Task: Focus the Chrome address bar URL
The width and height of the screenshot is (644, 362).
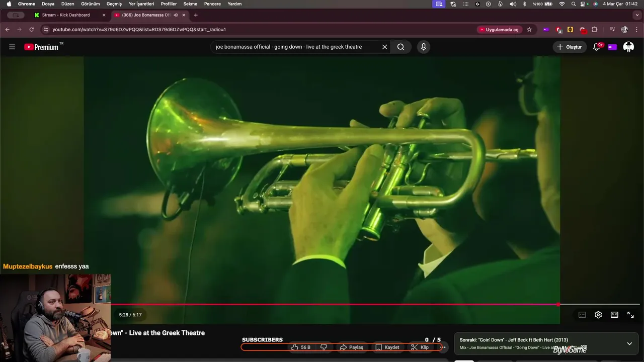Action: pyautogui.click(x=262, y=30)
